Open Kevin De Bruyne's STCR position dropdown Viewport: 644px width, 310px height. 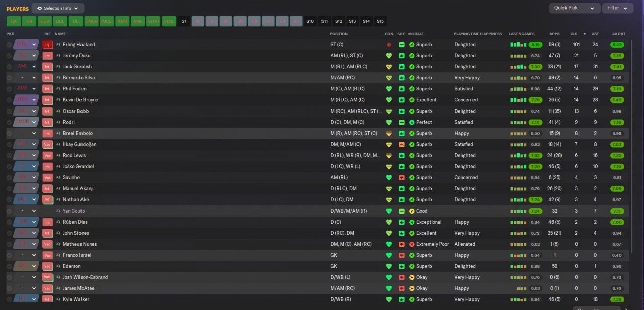click(34, 100)
